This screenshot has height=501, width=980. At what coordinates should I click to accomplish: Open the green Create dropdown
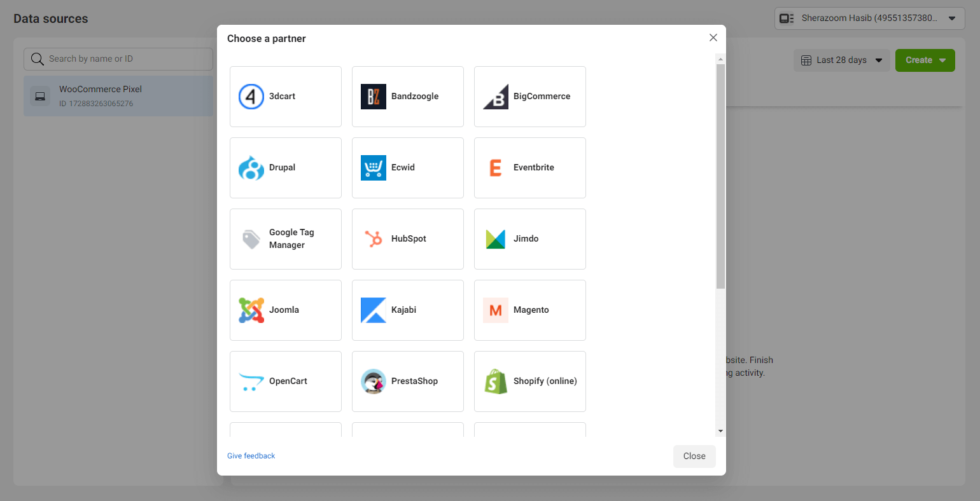(925, 60)
